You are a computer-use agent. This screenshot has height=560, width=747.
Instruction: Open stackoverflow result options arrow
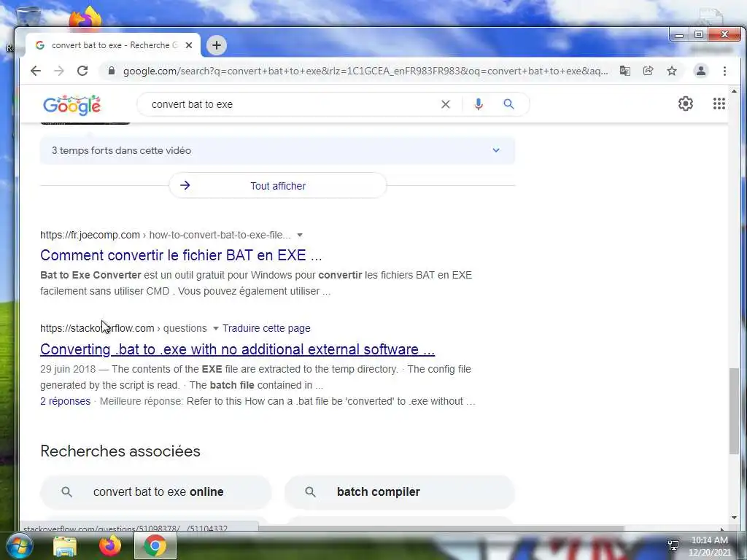pyautogui.click(x=215, y=329)
